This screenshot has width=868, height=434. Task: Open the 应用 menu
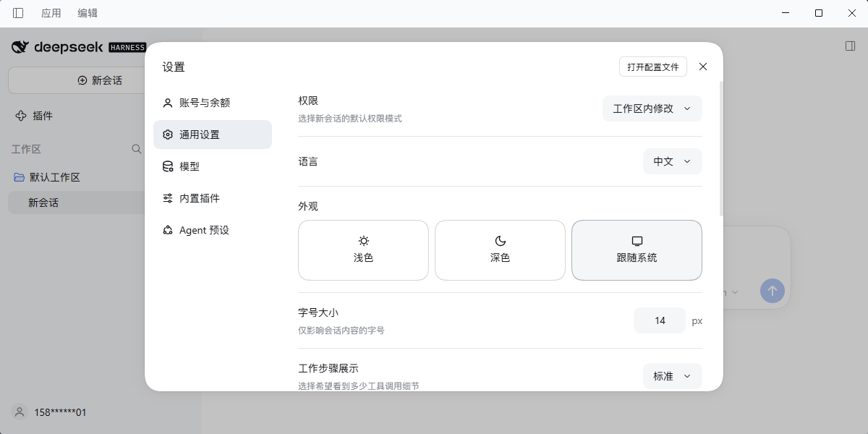click(x=51, y=13)
